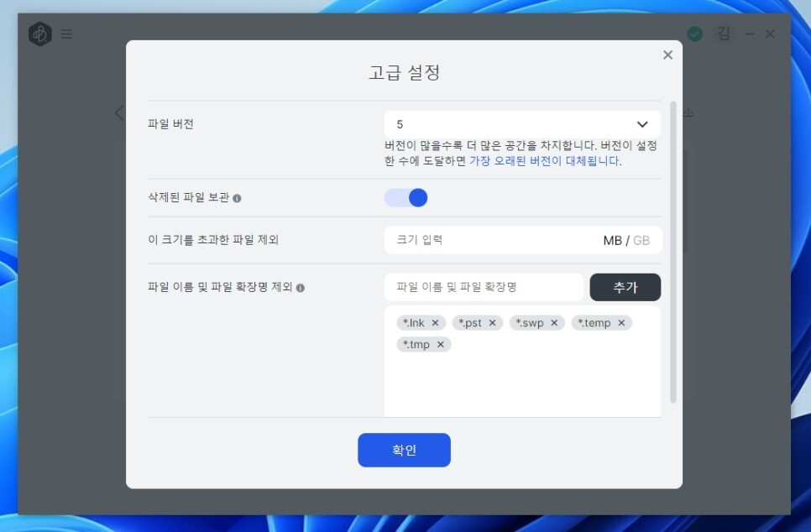Image resolution: width=811 pixels, height=532 pixels.
Task: Click the 추가 button
Action: click(625, 287)
